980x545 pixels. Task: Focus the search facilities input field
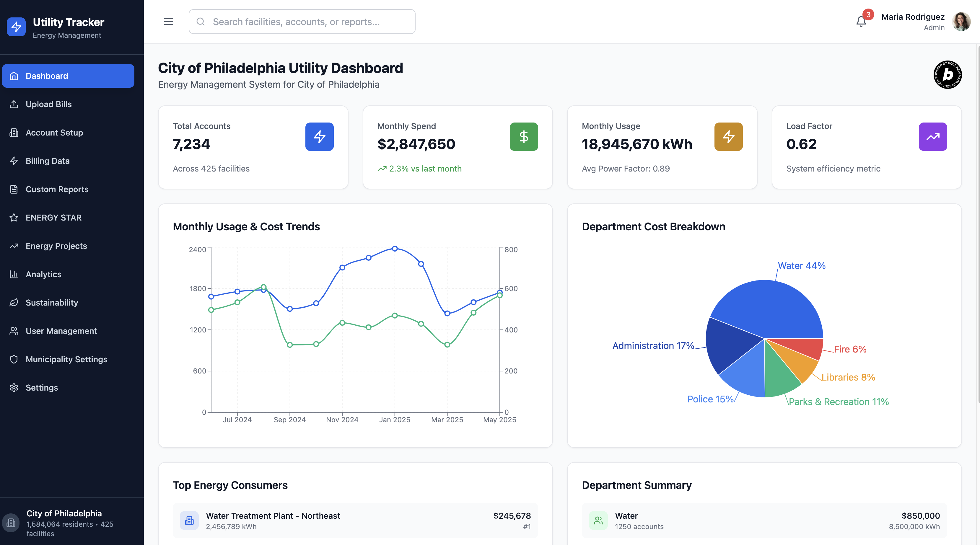(x=302, y=22)
